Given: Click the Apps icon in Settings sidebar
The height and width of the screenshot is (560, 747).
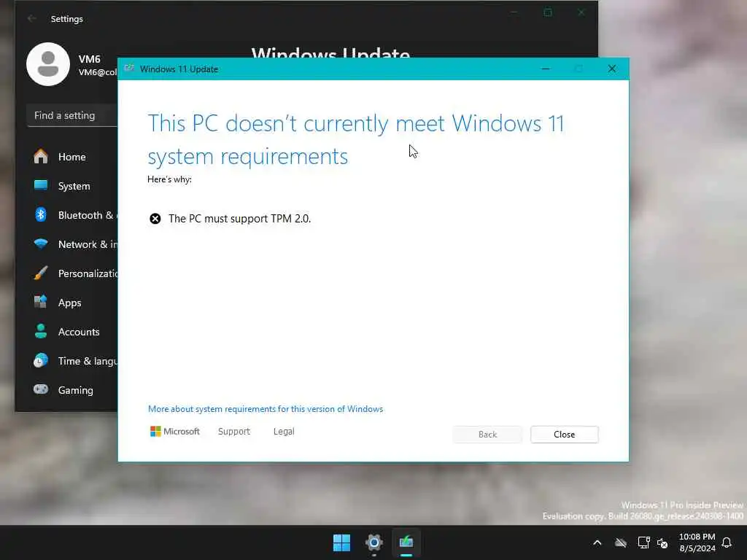Looking at the screenshot, I should 41,302.
